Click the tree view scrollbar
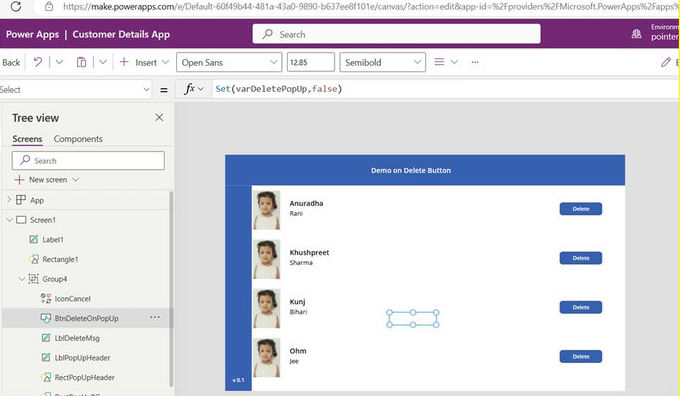680x396 pixels. 171,288
